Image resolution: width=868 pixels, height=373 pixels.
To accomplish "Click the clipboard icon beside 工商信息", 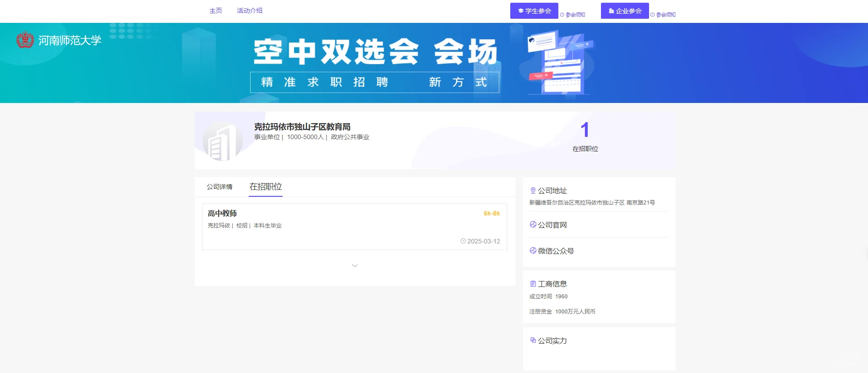I will point(533,284).
